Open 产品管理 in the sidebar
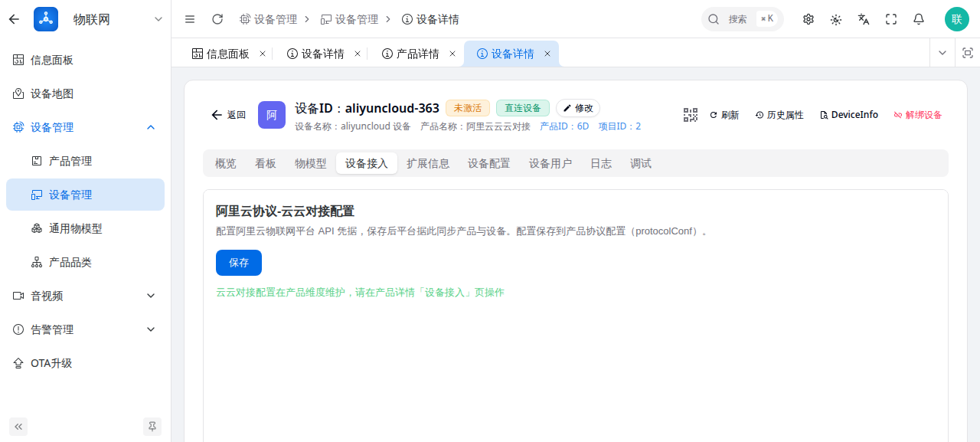Viewport: 980px width, 442px height. coord(85,161)
